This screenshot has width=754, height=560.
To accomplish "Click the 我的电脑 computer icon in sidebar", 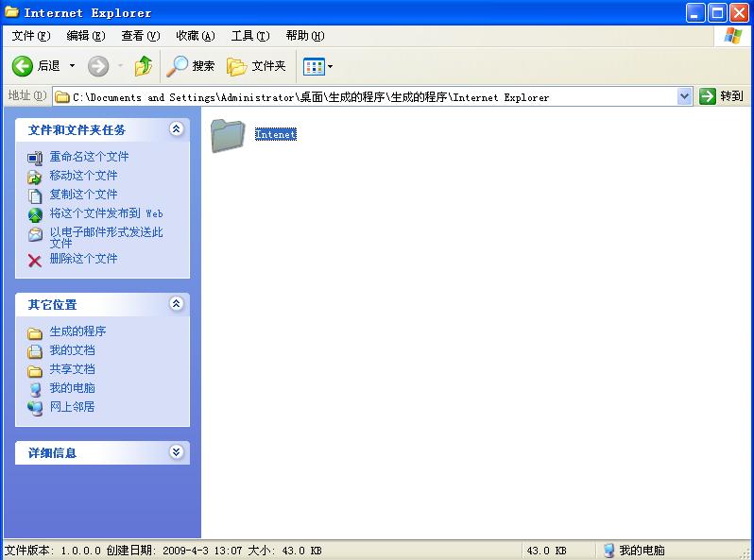I will pos(35,389).
